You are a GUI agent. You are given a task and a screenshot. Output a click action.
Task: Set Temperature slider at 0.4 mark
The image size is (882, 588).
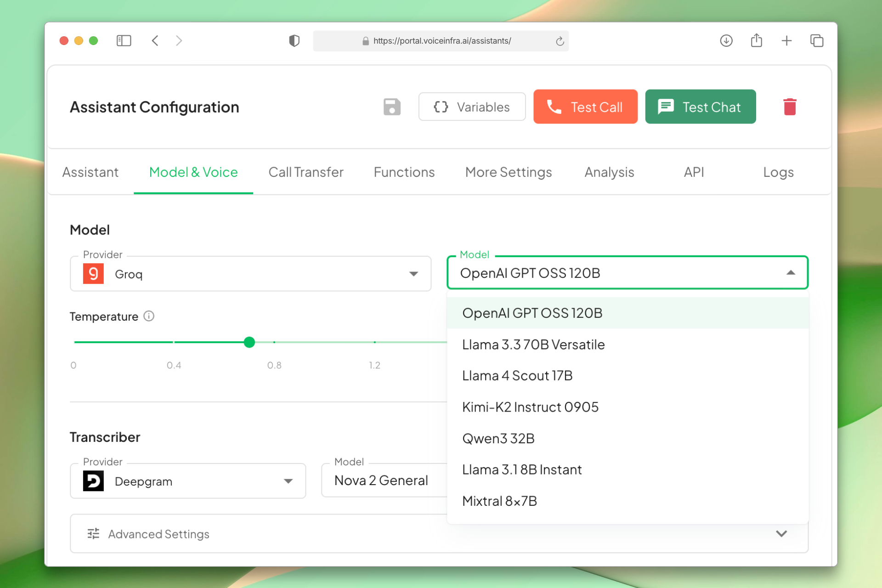tap(174, 342)
